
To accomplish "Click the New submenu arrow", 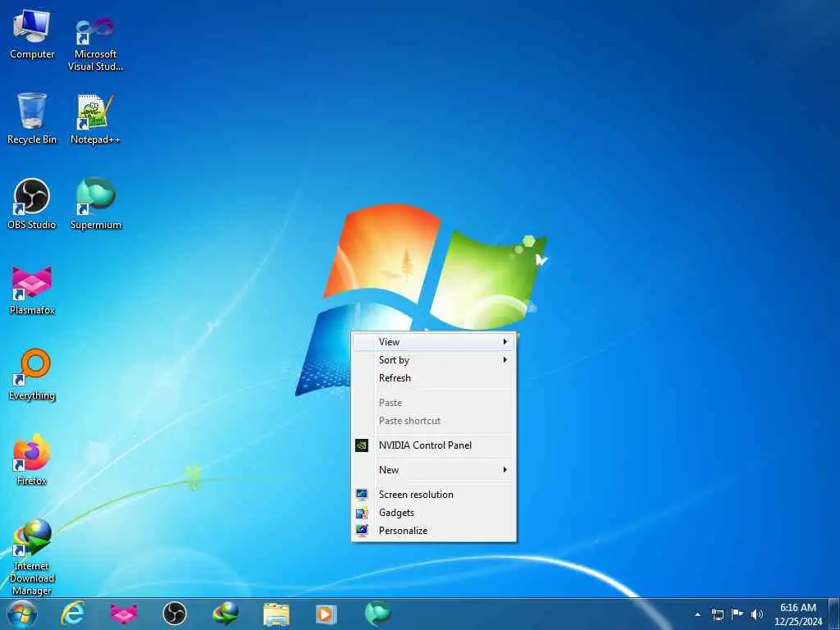I will click(504, 470).
